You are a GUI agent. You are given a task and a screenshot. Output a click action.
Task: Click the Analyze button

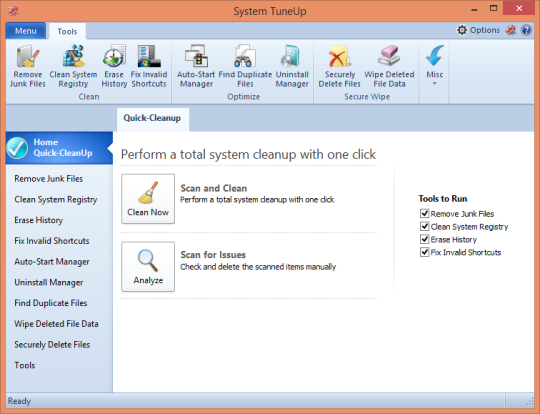[x=148, y=267]
